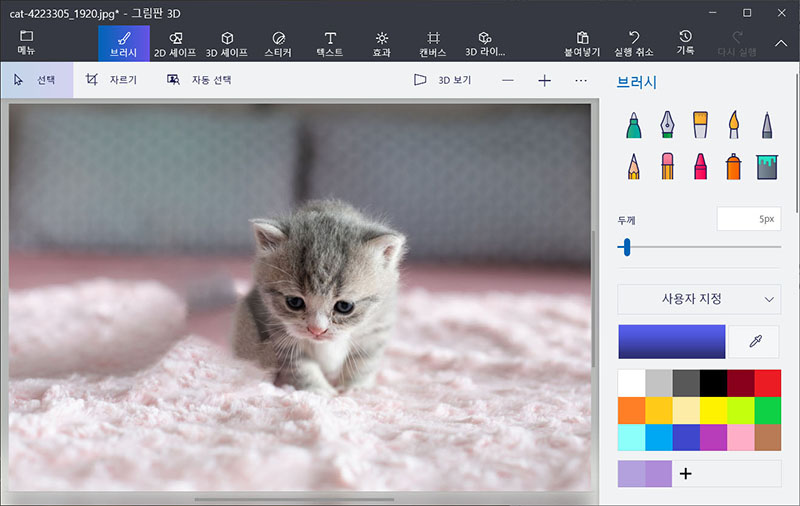The image size is (800, 506).
Task: Select the pink crayon brush
Action: coord(701,166)
